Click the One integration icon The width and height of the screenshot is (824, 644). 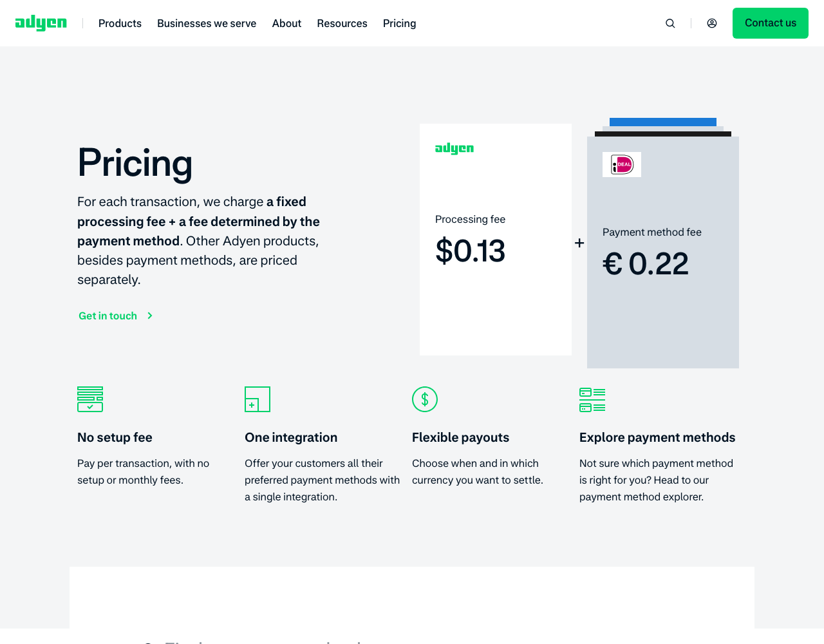[x=257, y=399]
